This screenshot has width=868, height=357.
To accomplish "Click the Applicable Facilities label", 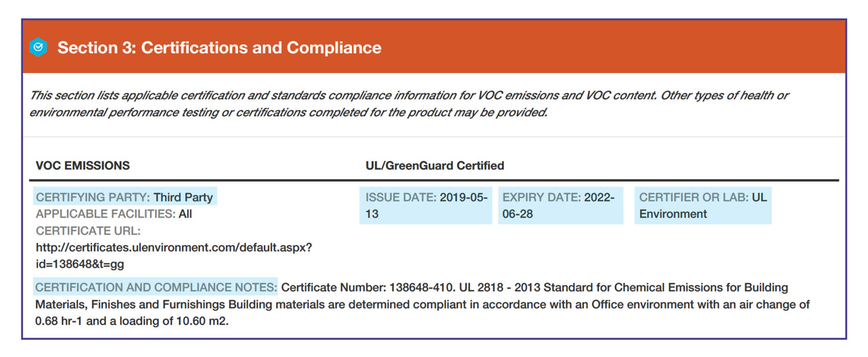I will (x=105, y=214).
